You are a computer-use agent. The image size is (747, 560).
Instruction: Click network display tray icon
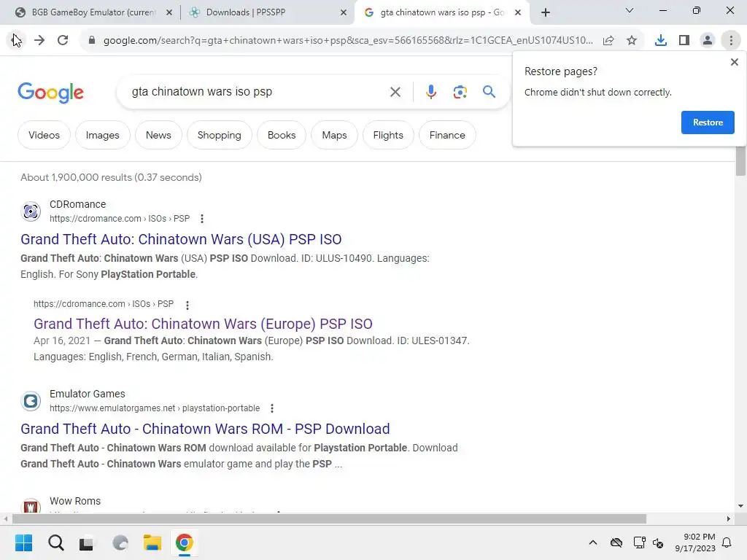[639, 542]
